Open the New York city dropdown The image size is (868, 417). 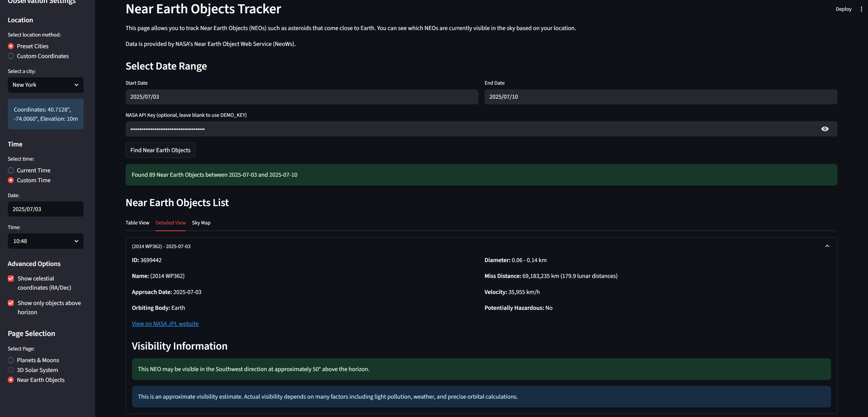tap(45, 85)
